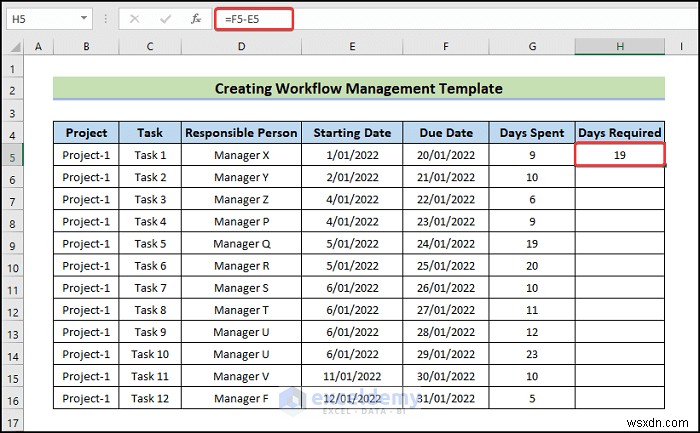The width and height of the screenshot is (700, 433).
Task: Expand the Name Box dropdown arrow
Action: pos(83,18)
